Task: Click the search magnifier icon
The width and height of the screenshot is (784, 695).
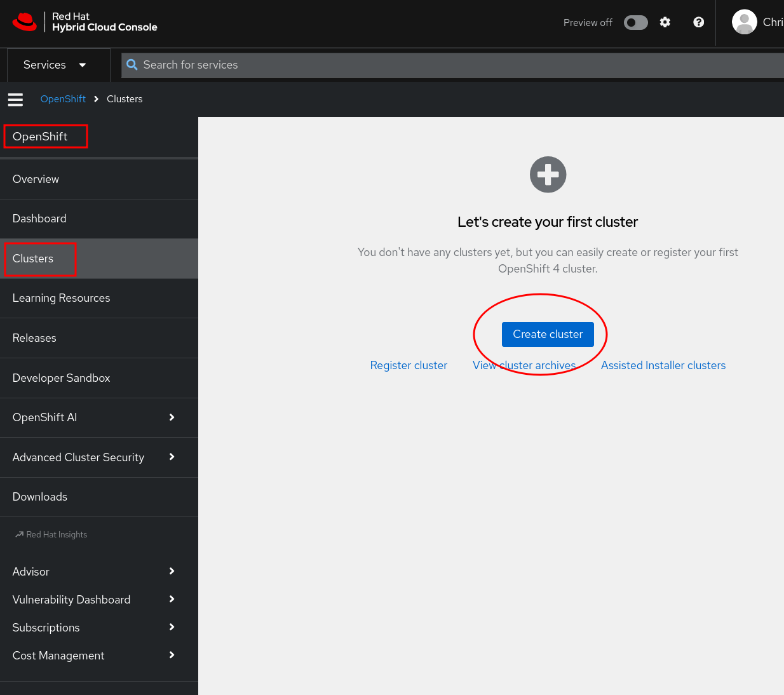Action: (x=132, y=65)
